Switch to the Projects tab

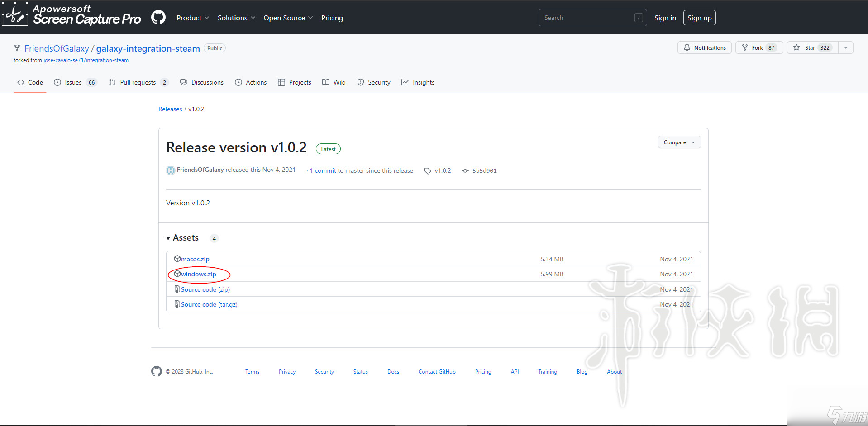pos(295,82)
